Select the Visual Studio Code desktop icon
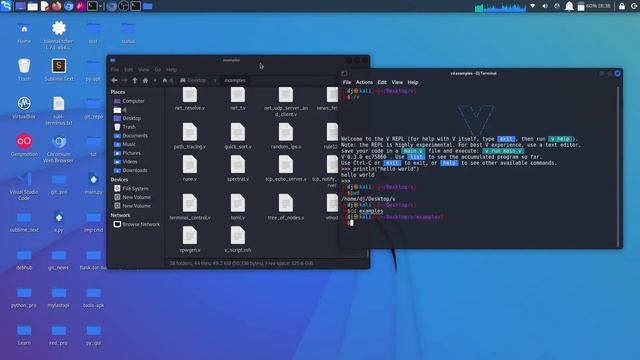The height and width of the screenshot is (360, 640). point(24,186)
